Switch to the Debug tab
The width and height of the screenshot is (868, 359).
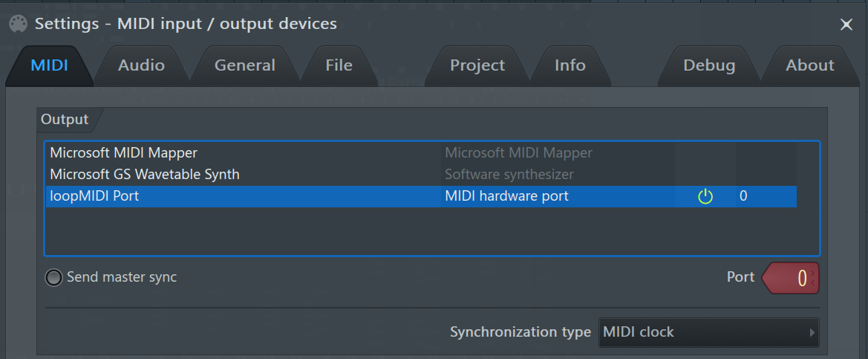click(x=709, y=65)
